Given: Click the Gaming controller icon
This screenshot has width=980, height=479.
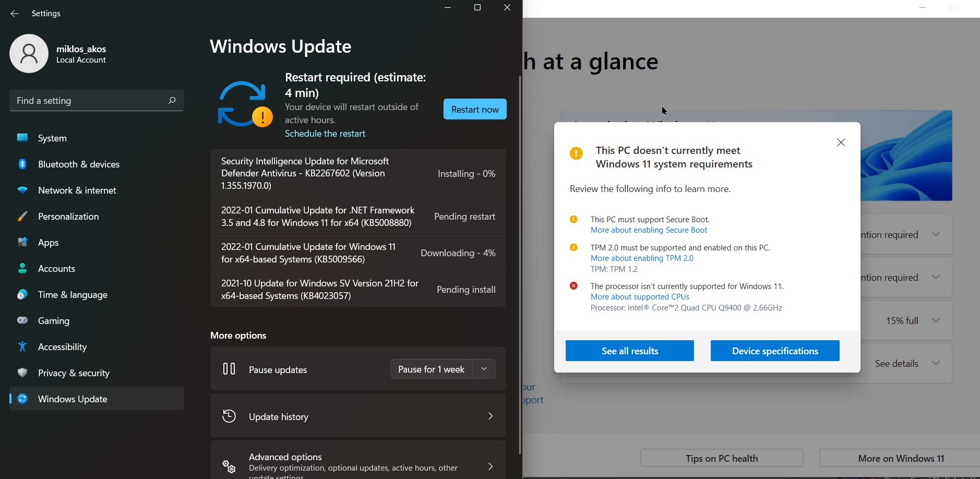Looking at the screenshot, I should 22,320.
